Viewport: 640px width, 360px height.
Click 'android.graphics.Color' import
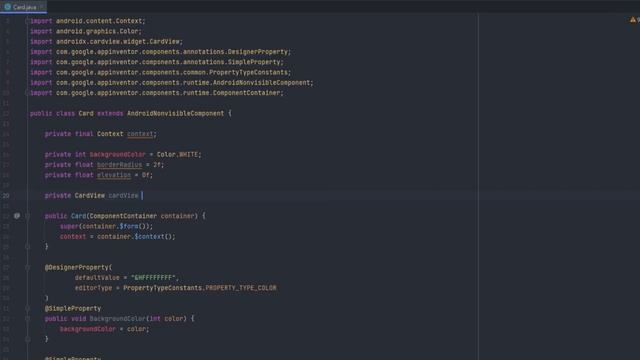point(97,31)
